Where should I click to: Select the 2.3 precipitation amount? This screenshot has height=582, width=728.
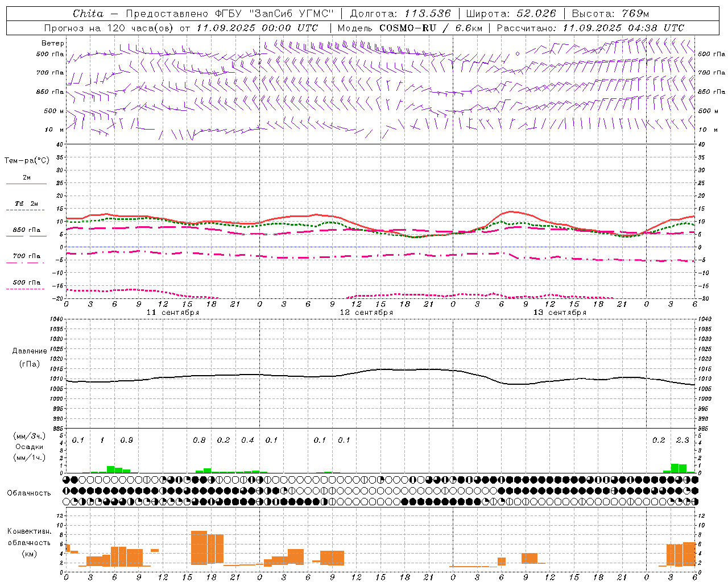682,440
